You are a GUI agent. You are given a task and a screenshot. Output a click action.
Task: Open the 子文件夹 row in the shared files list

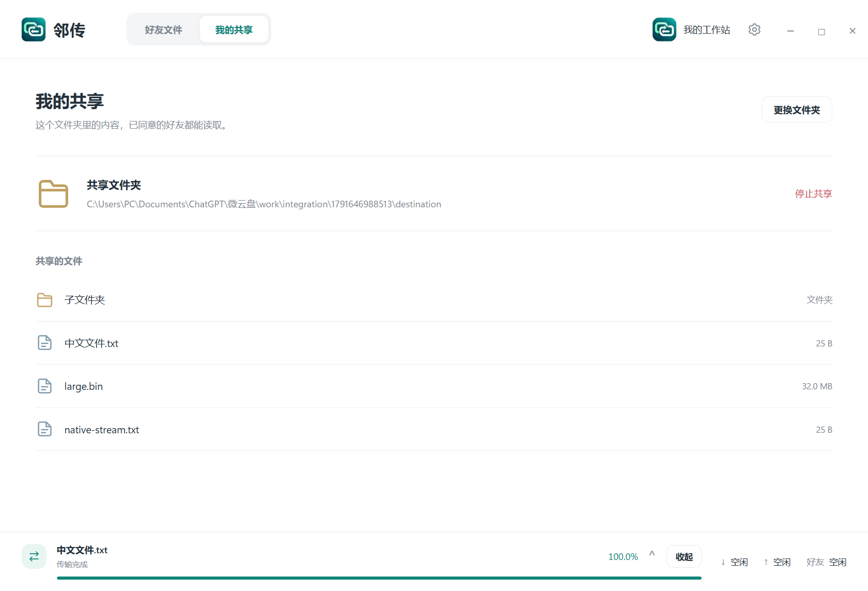(434, 300)
